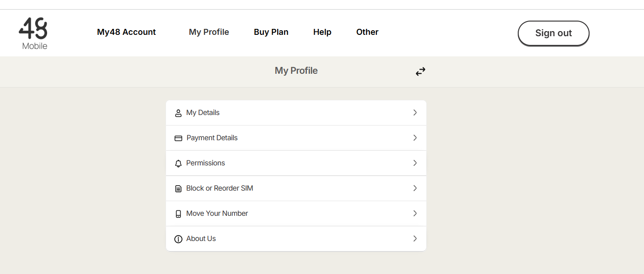The height and width of the screenshot is (274, 644).
Task: Expand Payment Details via the right chevron
Action: (x=415, y=138)
